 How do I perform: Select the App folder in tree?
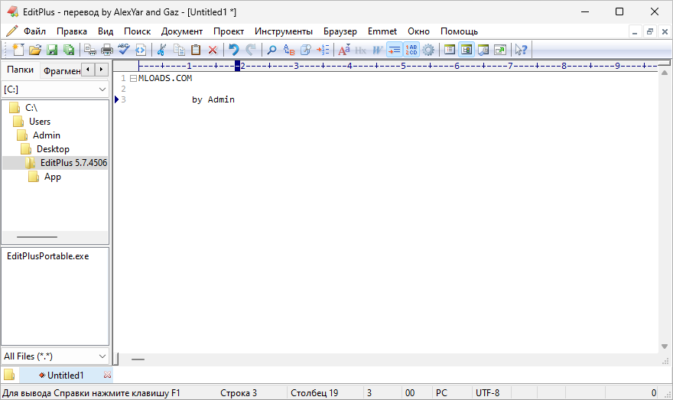point(52,176)
